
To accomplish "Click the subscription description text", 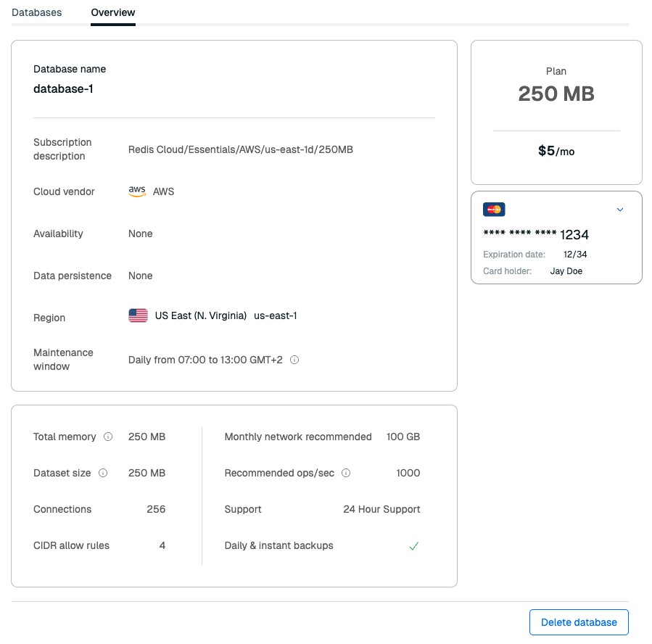I will pyautogui.click(x=241, y=149).
